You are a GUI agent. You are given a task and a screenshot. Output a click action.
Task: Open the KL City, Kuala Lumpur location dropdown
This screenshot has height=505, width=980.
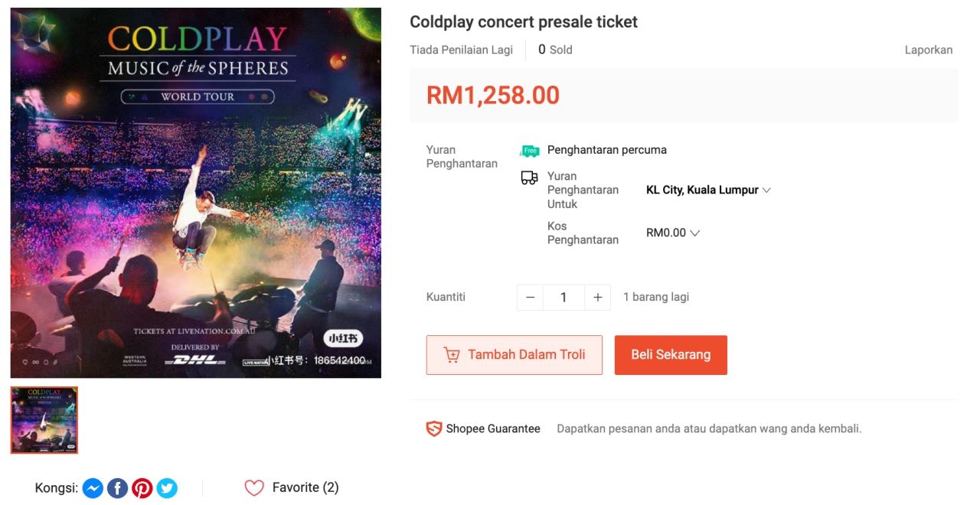tap(708, 190)
